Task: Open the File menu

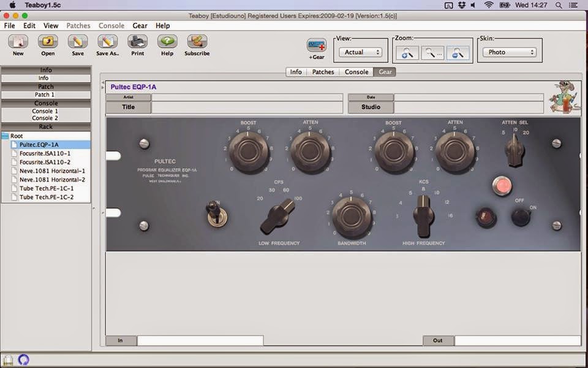Action: tap(9, 26)
